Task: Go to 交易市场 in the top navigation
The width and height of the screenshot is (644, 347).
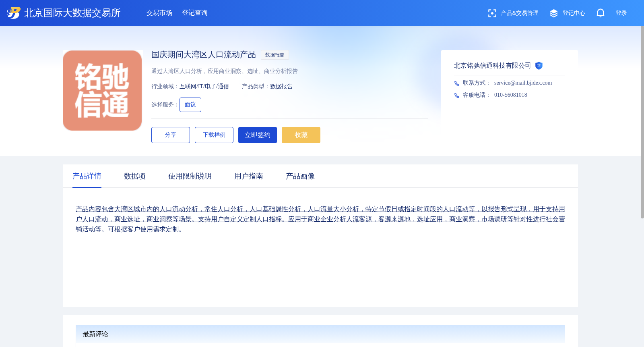Action: point(159,13)
